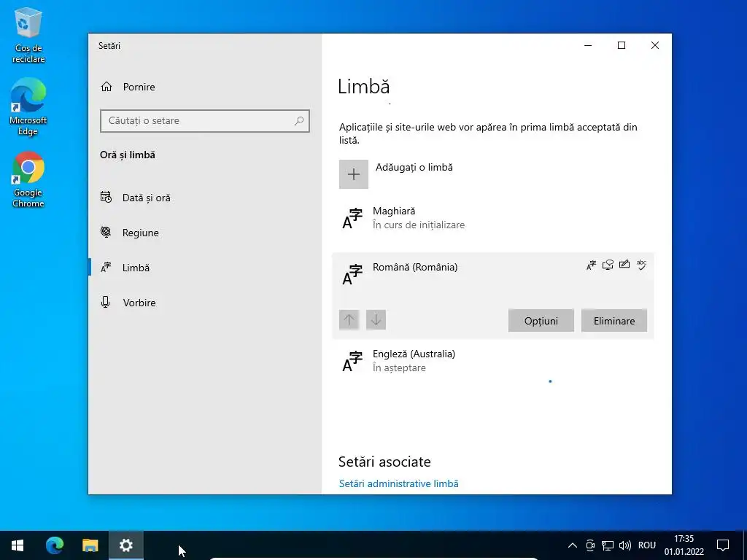The height and width of the screenshot is (560, 747).
Task: Click the globe icon beside Regiune
Action: tap(106, 232)
